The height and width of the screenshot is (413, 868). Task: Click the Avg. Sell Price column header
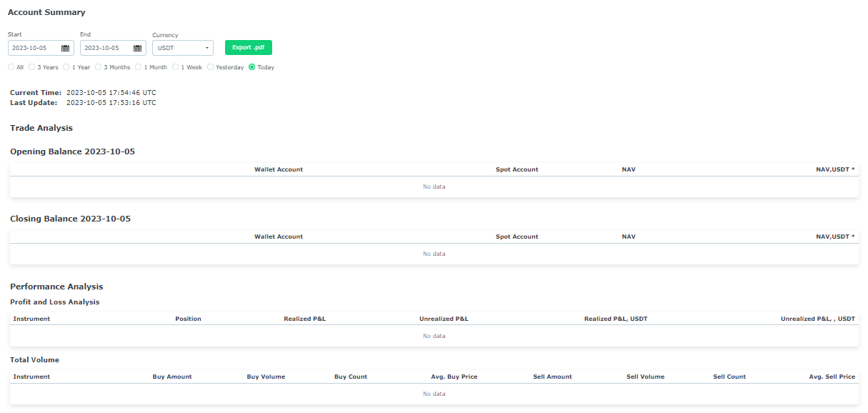click(x=832, y=377)
